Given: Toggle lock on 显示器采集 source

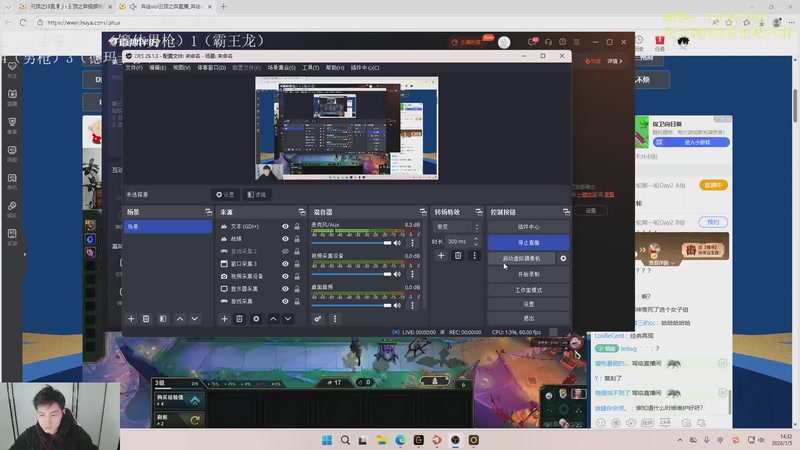Looking at the screenshot, I should (x=296, y=289).
